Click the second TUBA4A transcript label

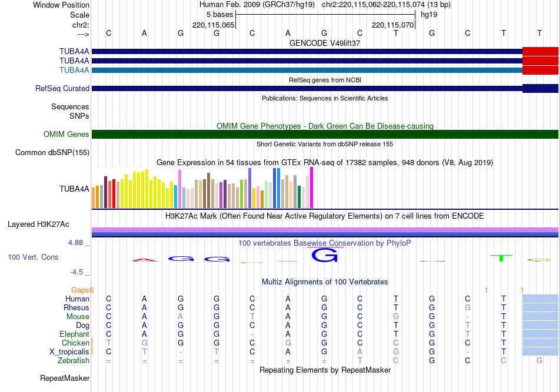point(74,61)
